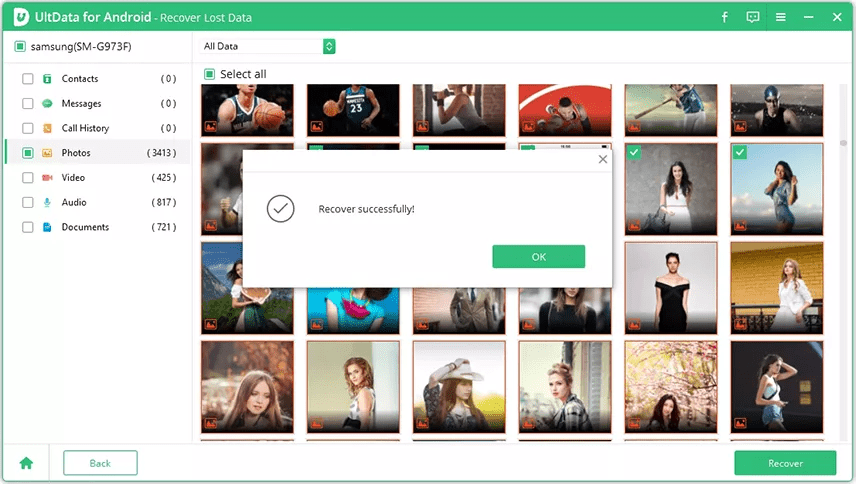Click the All Data dropdown arrow
856x484 pixels.
pos(329,46)
